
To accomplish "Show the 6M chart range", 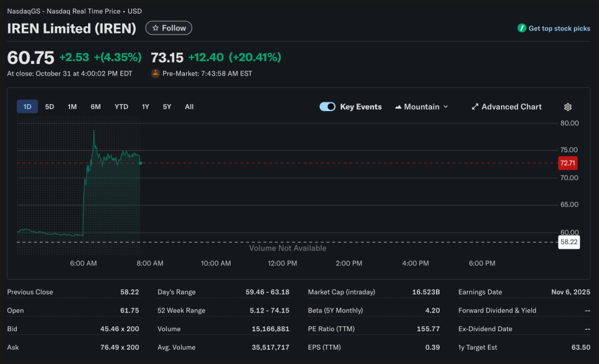I will point(95,107).
